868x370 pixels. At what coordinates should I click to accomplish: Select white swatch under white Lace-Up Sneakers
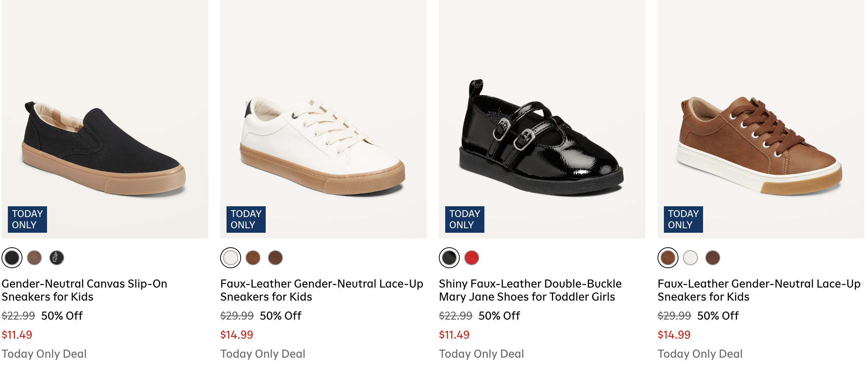(x=231, y=258)
